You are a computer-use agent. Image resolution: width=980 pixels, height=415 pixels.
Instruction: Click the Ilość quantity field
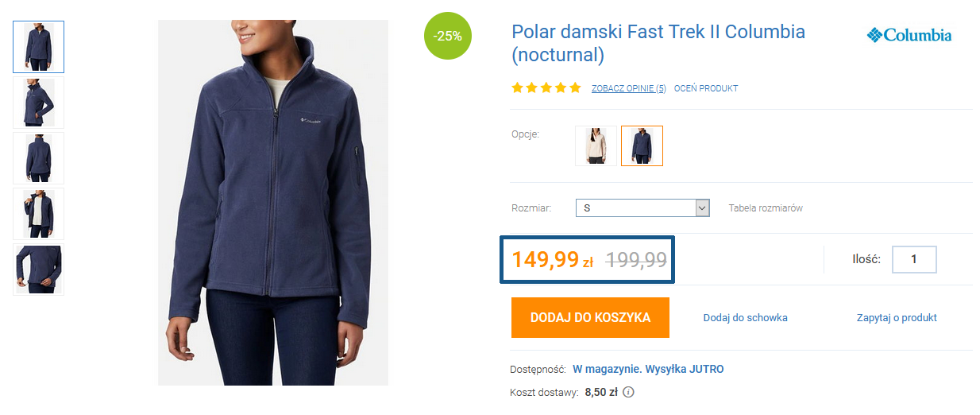click(914, 259)
